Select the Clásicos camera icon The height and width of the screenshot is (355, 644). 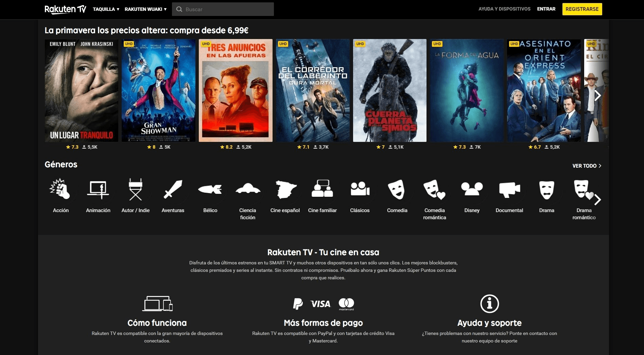coord(360,189)
